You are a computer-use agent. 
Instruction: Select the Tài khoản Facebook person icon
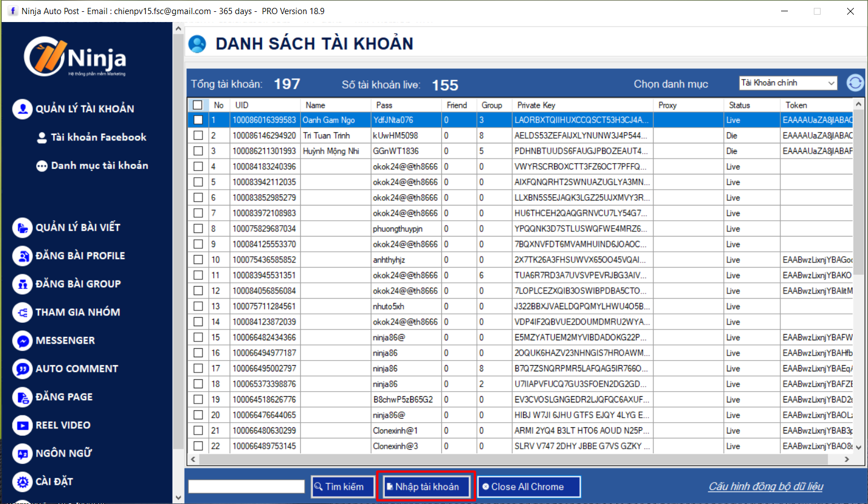click(42, 138)
